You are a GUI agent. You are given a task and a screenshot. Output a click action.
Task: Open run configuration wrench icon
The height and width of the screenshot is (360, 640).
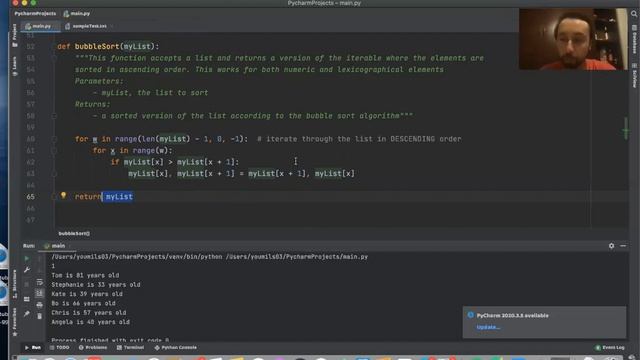[x=27, y=270]
